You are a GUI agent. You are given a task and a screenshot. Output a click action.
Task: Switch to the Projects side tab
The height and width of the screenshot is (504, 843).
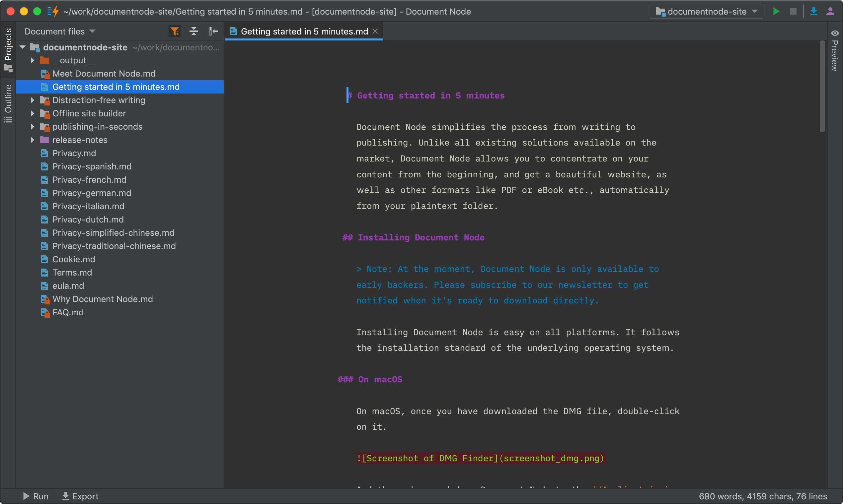[x=8, y=50]
